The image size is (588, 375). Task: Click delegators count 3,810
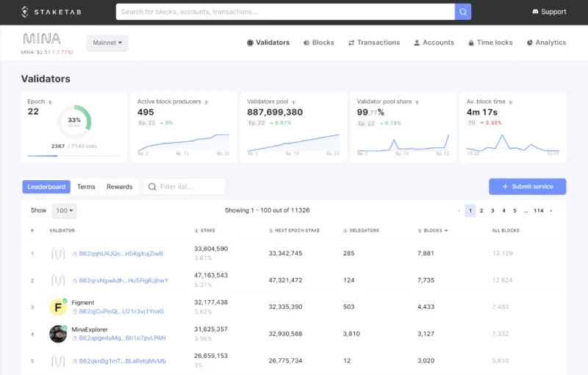tap(351, 334)
